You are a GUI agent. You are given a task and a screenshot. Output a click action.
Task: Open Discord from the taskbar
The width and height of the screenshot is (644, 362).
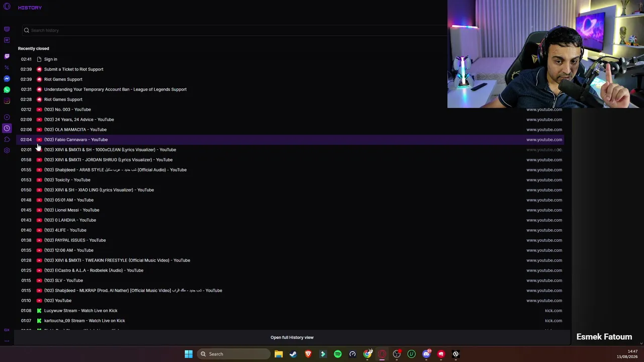click(427, 354)
